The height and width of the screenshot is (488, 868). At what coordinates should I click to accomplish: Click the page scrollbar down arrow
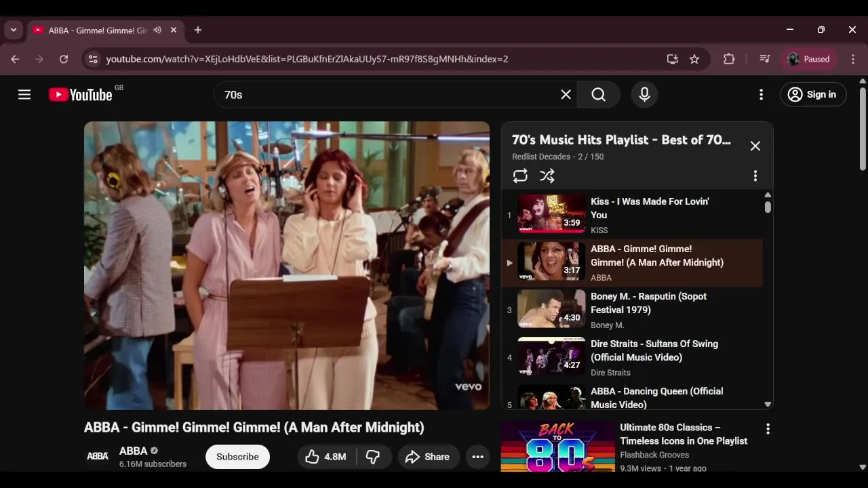pyautogui.click(x=863, y=467)
